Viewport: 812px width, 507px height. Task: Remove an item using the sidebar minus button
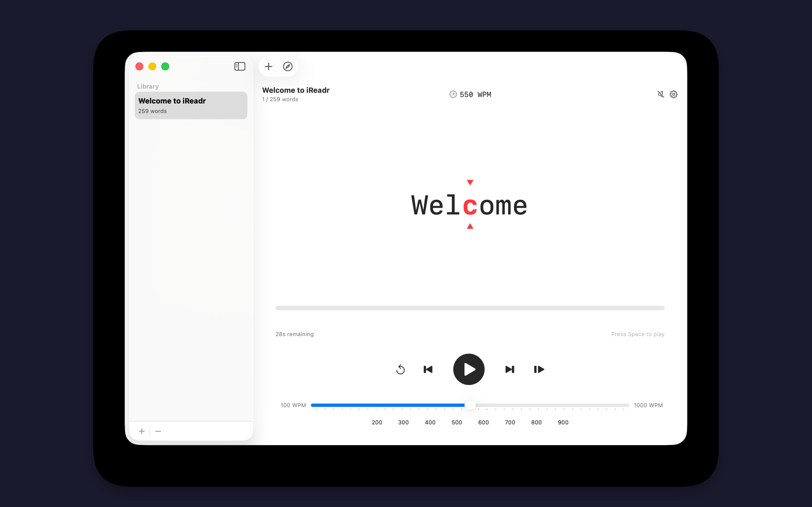[158, 431]
